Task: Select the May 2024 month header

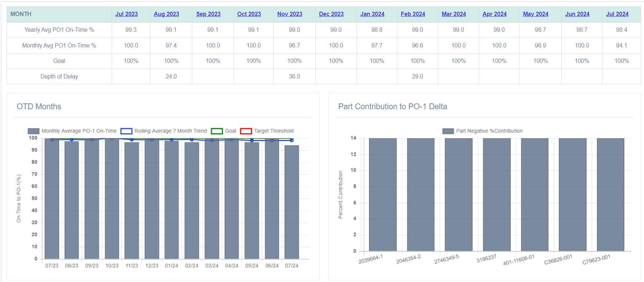Action: coord(536,14)
